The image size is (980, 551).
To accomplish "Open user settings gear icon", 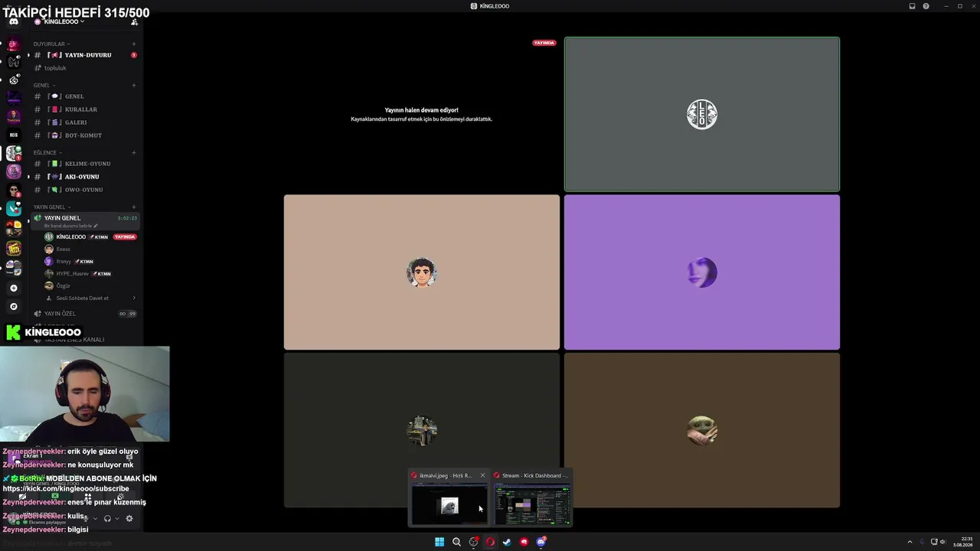I will click(x=129, y=519).
